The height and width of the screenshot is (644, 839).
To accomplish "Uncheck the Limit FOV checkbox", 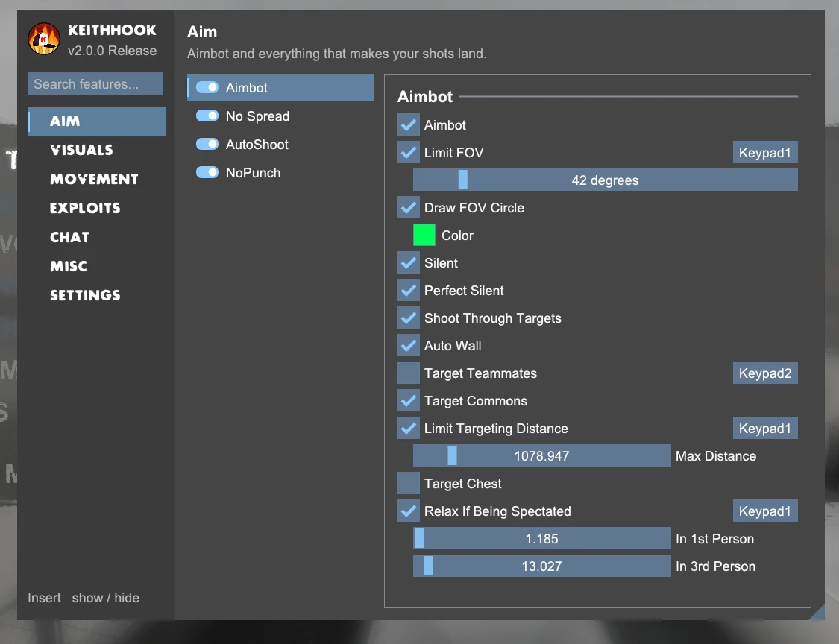I will pyautogui.click(x=409, y=153).
